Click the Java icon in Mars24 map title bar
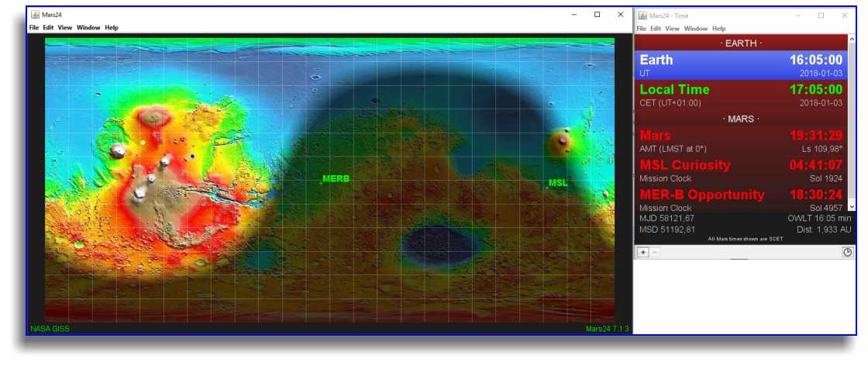 [35, 15]
